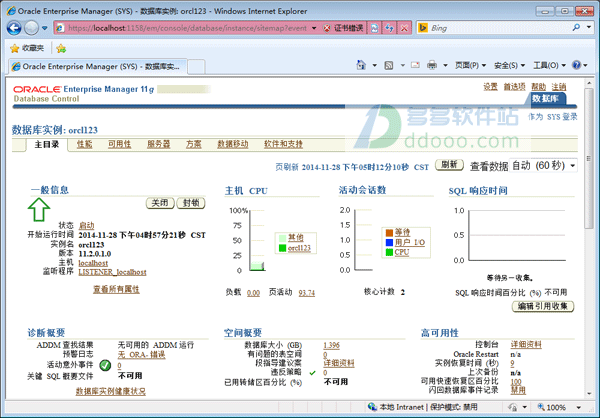
Task: Click the 编辑引用收集 button
Action: [543, 306]
